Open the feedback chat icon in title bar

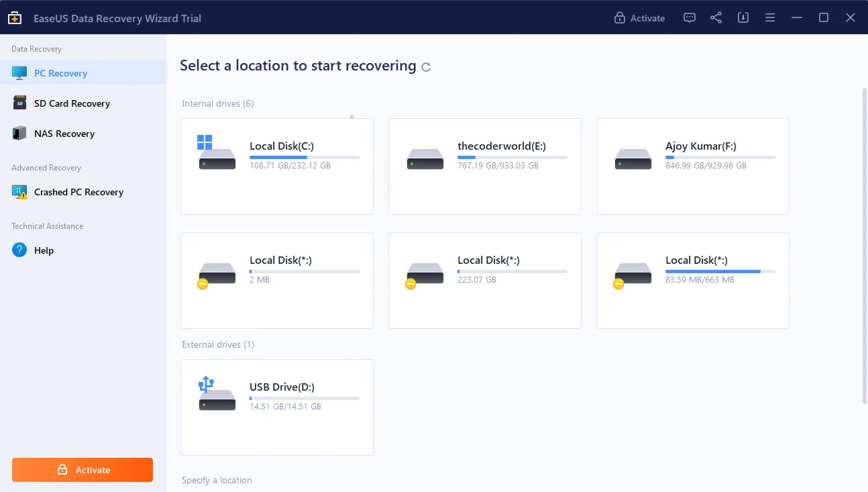689,18
